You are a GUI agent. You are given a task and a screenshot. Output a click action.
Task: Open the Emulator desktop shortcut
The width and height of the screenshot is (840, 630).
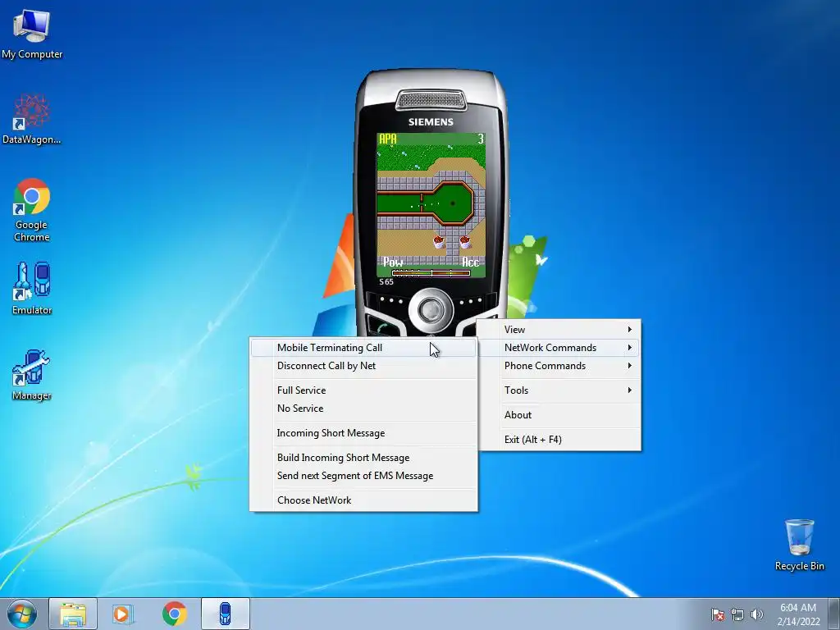32,288
